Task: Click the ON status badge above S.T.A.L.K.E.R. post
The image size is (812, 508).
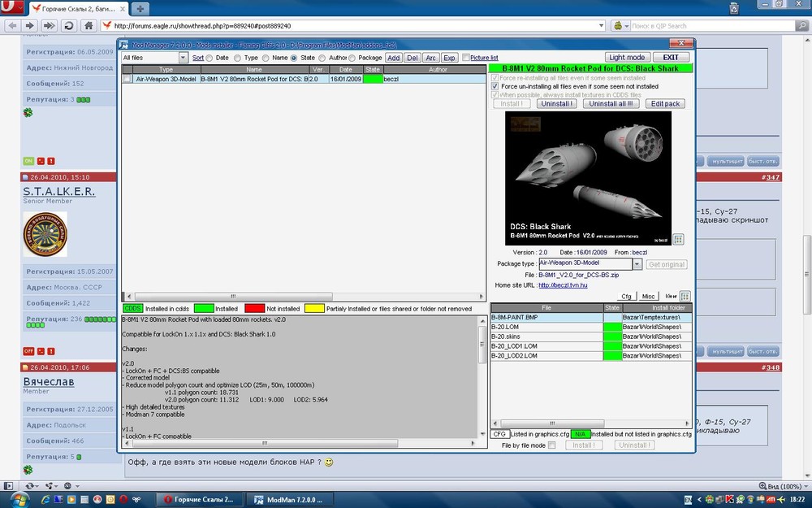Action: point(28,161)
